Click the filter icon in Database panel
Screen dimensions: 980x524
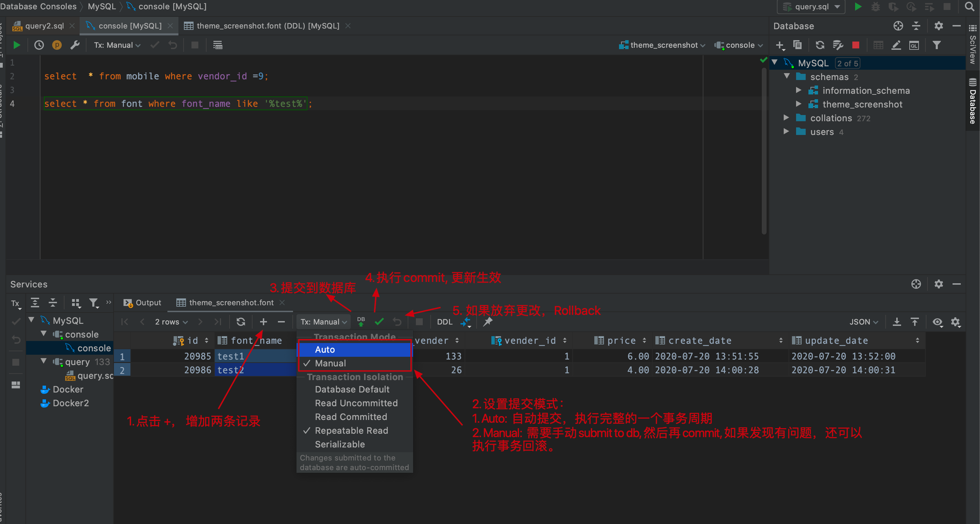[937, 45]
